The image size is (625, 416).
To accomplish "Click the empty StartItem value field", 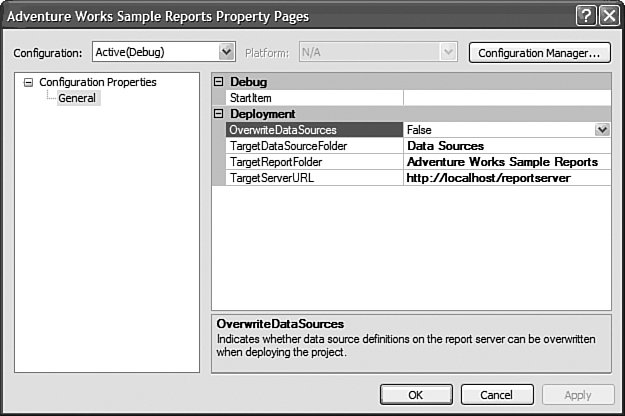I will point(507,98).
